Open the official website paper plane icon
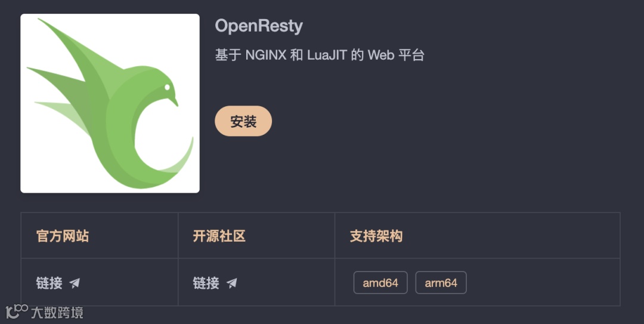This screenshot has width=644, height=324. pyautogui.click(x=75, y=283)
